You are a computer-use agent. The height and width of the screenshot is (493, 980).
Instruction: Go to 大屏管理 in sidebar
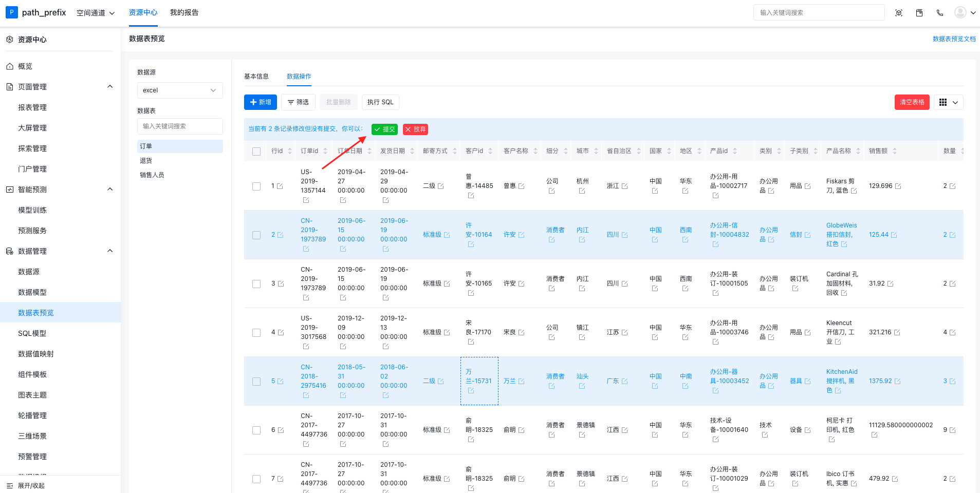click(x=32, y=128)
